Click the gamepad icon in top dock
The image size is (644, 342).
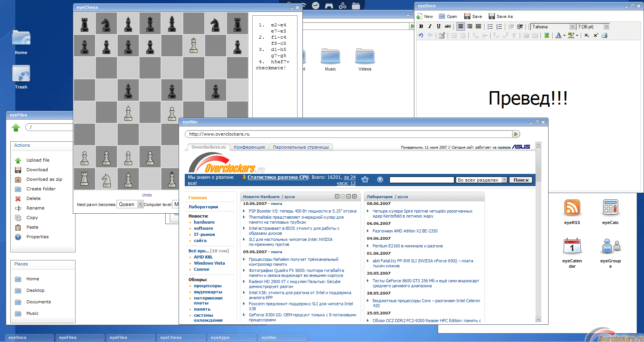pyautogui.click(x=329, y=5)
